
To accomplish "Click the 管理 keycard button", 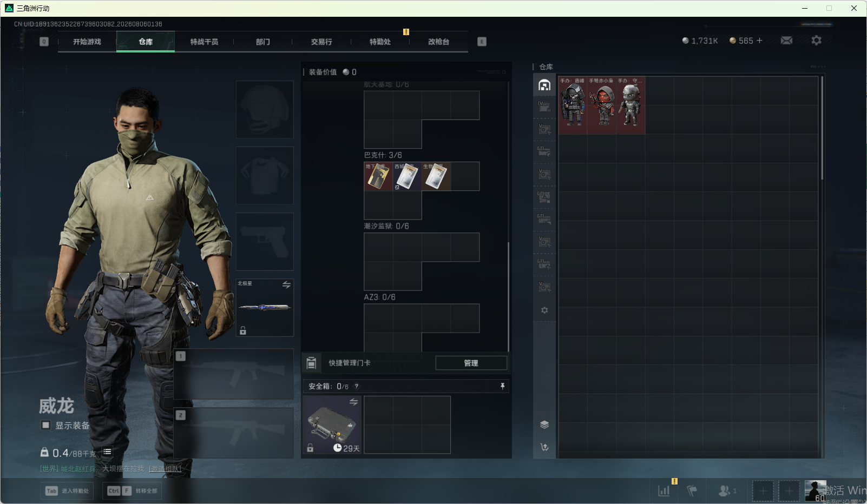I will point(471,363).
